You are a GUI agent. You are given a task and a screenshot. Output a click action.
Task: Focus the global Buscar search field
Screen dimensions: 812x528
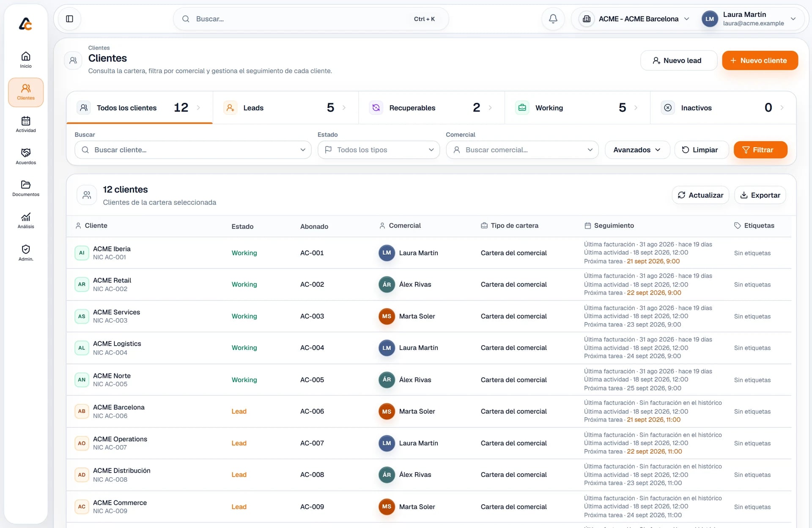point(311,19)
